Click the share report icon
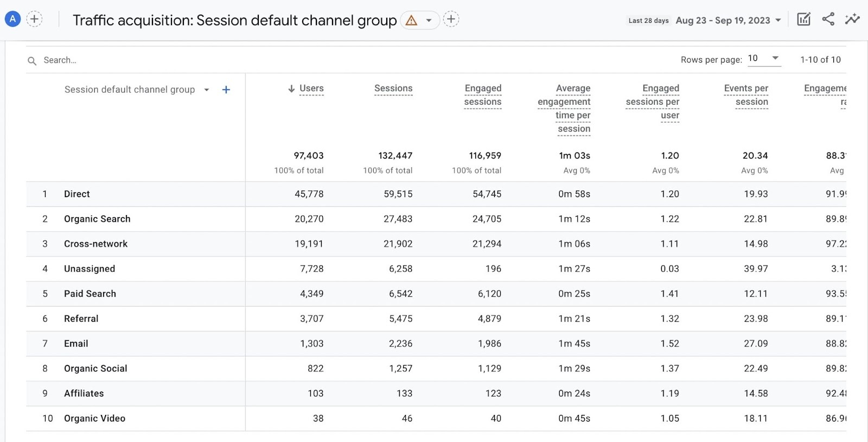The height and width of the screenshot is (442, 868). [828, 20]
